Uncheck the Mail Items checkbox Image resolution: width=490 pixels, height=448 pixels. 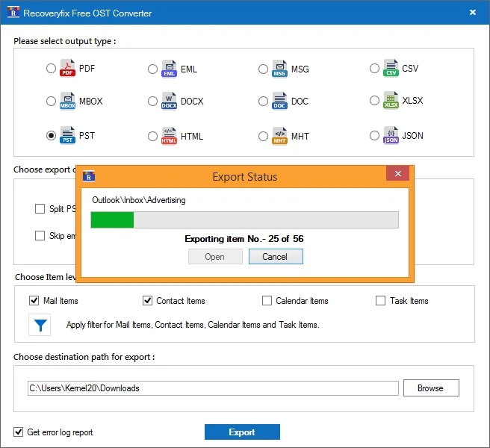(x=34, y=301)
